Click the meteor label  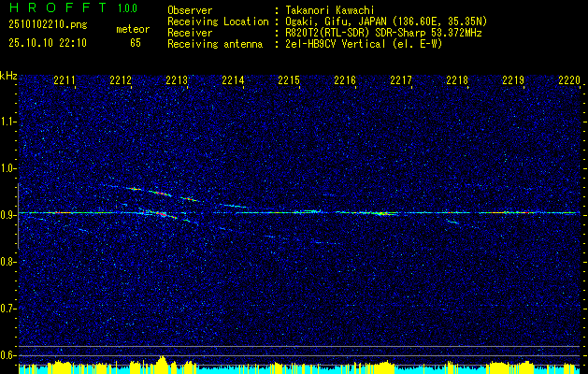pyautogui.click(x=133, y=29)
